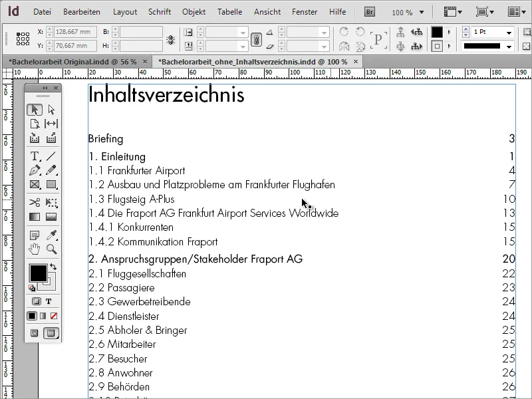Select the Note tool

pos(35,235)
